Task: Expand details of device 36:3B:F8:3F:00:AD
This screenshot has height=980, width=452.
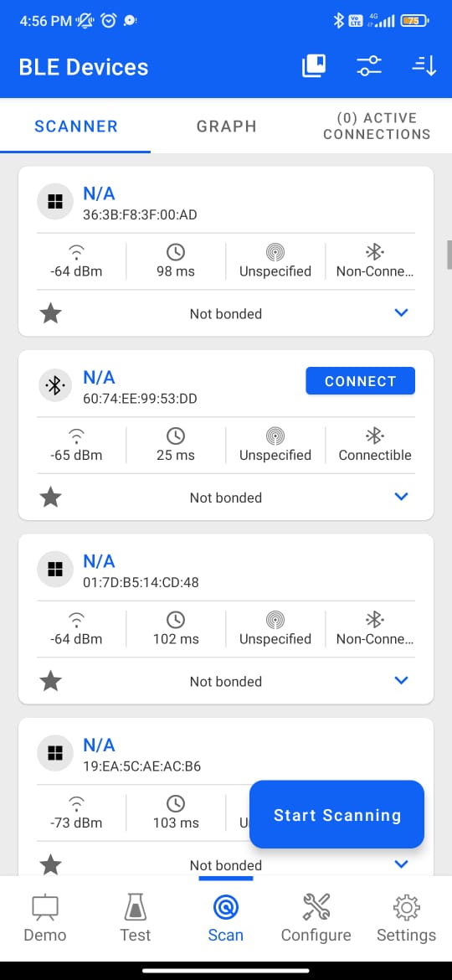Action: [x=402, y=312]
